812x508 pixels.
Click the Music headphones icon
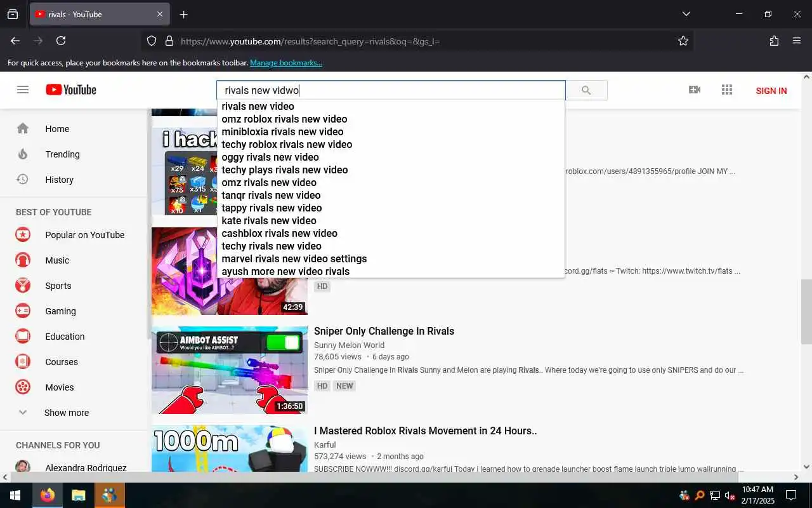(x=23, y=260)
